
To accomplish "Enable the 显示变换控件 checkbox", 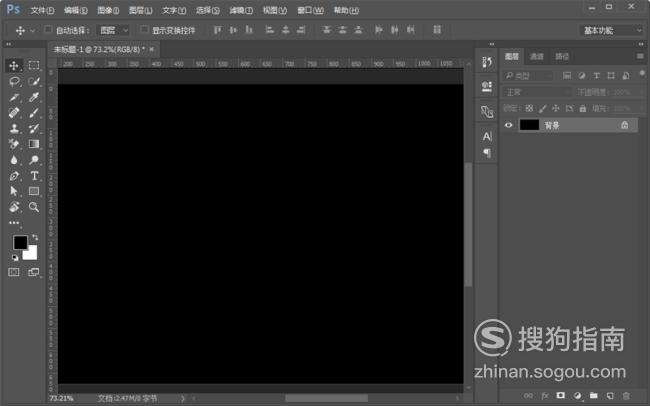I will tap(144, 29).
